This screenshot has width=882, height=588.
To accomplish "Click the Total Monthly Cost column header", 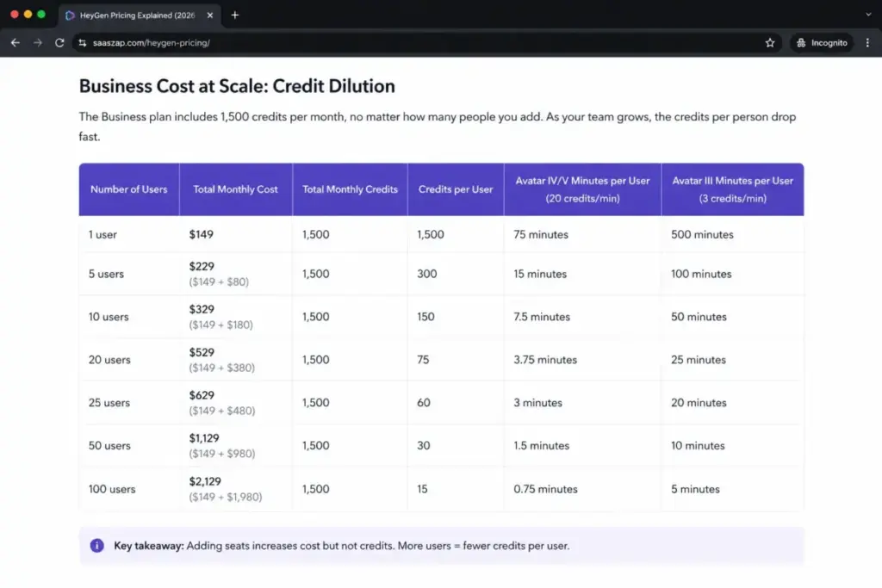I will [236, 189].
